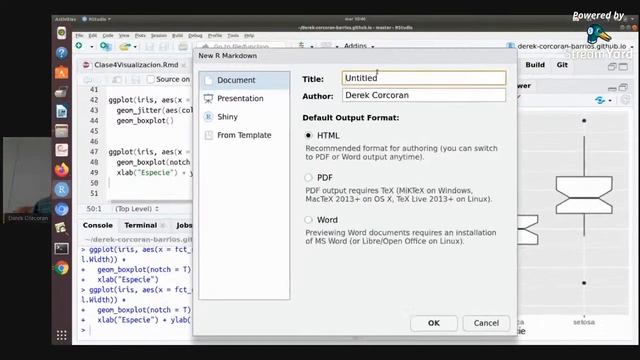Open the Help icon in Ubuntu dock
This screenshot has width=640, height=360.
point(62,53)
